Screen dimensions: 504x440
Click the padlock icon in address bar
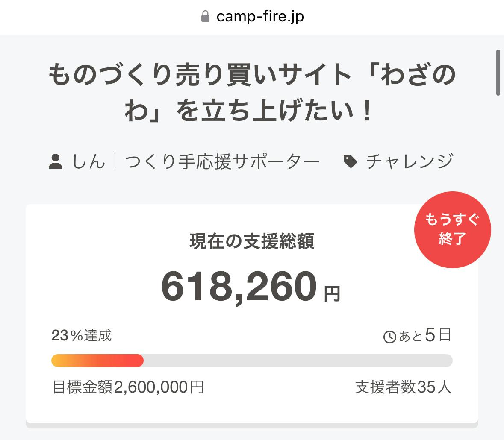click(205, 17)
